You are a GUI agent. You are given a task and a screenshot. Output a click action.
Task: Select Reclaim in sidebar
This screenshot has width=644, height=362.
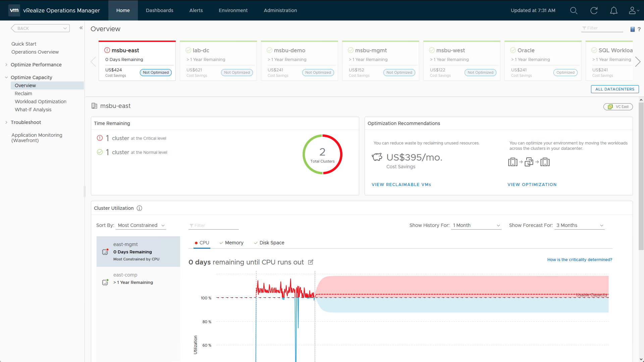click(x=23, y=94)
